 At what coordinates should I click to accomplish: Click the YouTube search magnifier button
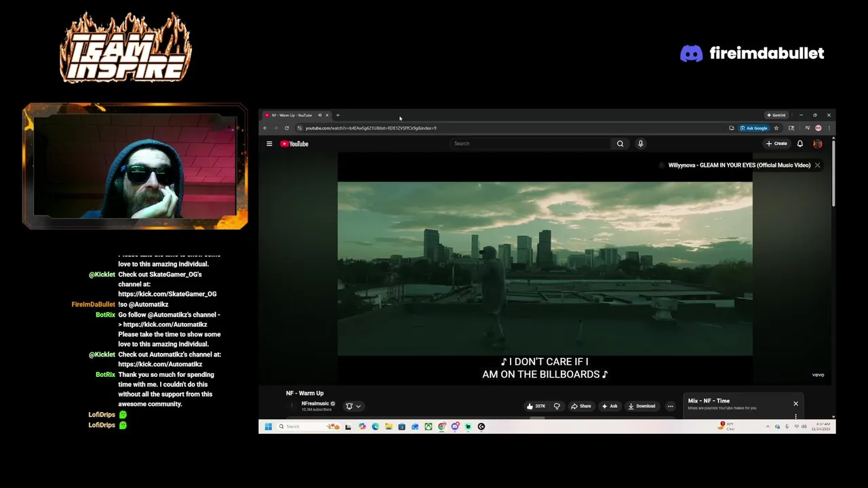coord(620,144)
